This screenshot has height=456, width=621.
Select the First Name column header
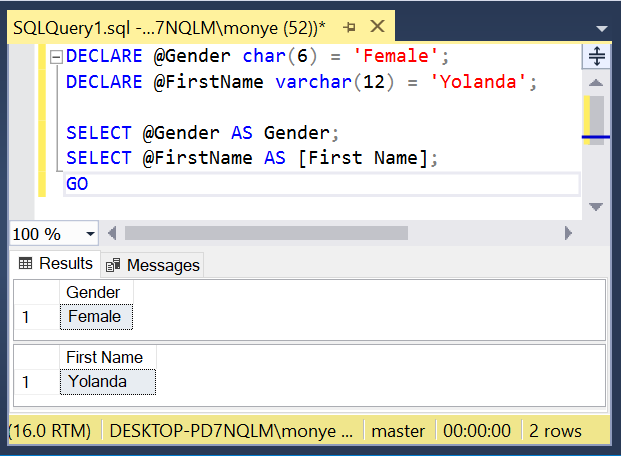[108, 357]
